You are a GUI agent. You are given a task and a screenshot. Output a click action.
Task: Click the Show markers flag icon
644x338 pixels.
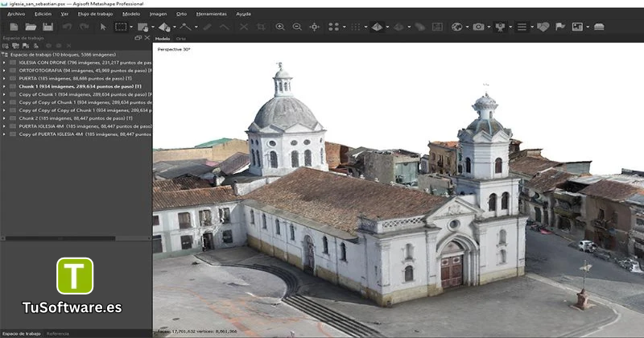[x=560, y=27]
